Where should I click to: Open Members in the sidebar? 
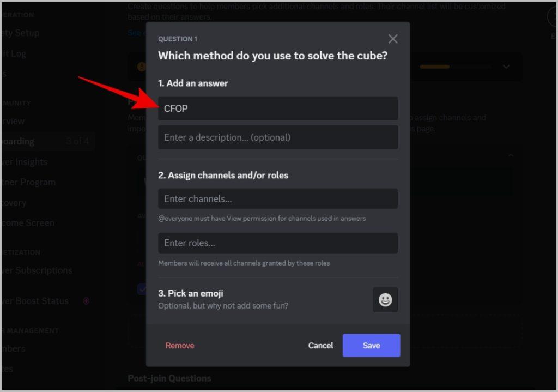click(13, 348)
